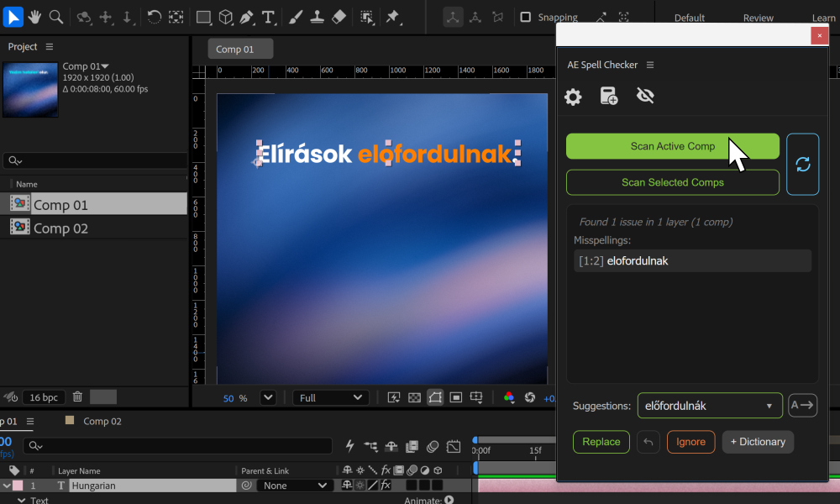Click the Replace button

click(601, 442)
